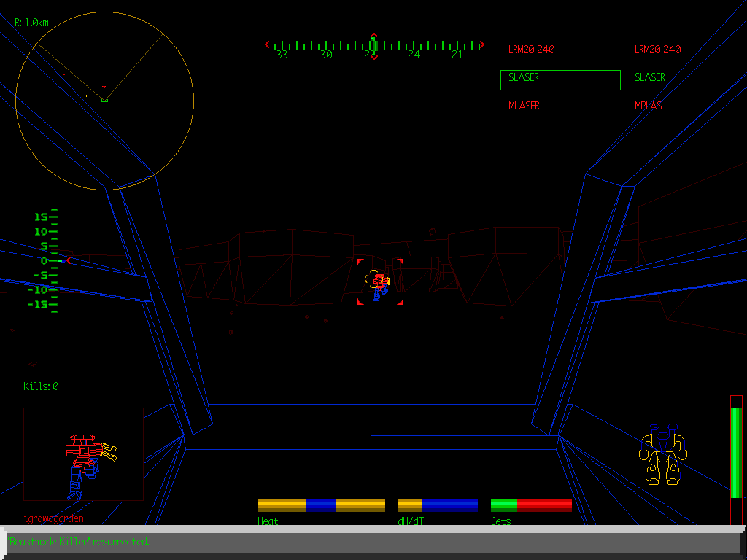
Task: Select the left LRM20 240 weapon
Action: pos(531,50)
